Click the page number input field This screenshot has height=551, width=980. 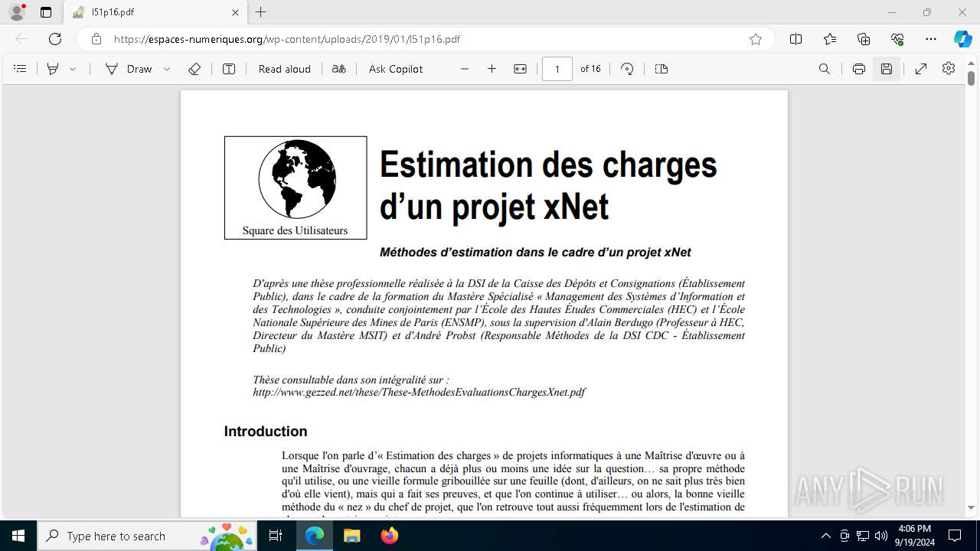[x=557, y=69]
